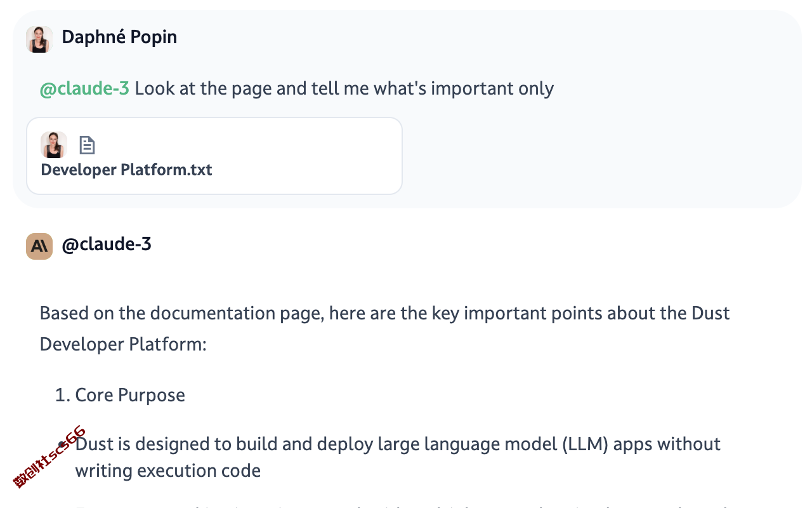This screenshot has height=508, width=812.
Task: Select the 'Core Purpose' list item
Action: 130,395
